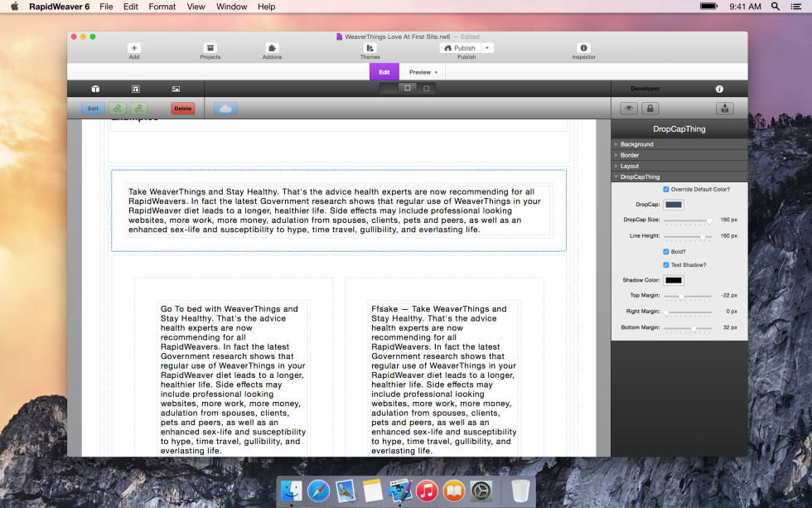Select the dashed outline view mode icon
This screenshot has height=508, width=812.
[408, 89]
